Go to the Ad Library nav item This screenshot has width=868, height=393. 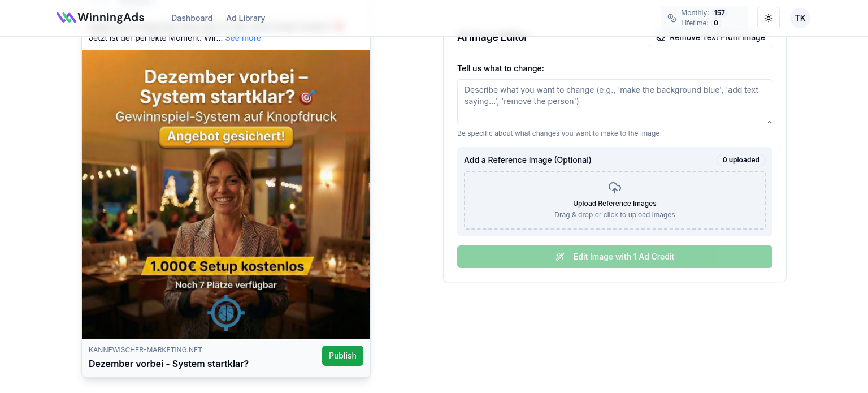(x=246, y=18)
